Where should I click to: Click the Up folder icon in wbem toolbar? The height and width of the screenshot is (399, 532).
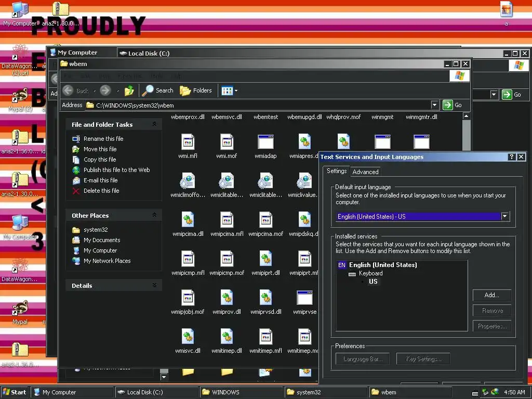[129, 90]
